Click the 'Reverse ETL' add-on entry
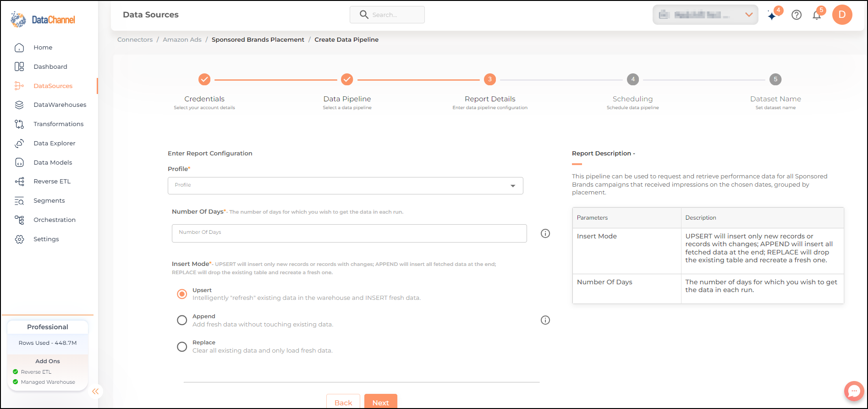868x409 pixels. [36, 372]
